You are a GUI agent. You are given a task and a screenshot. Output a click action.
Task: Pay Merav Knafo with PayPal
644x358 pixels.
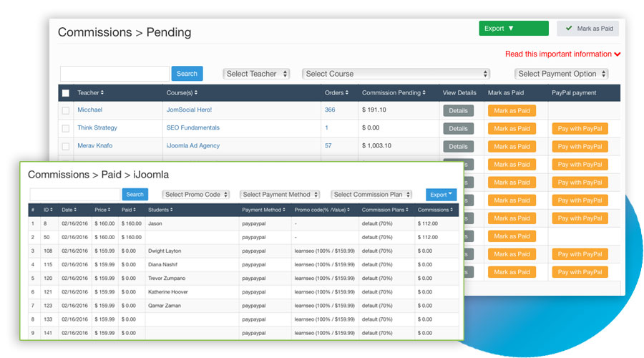pos(580,147)
